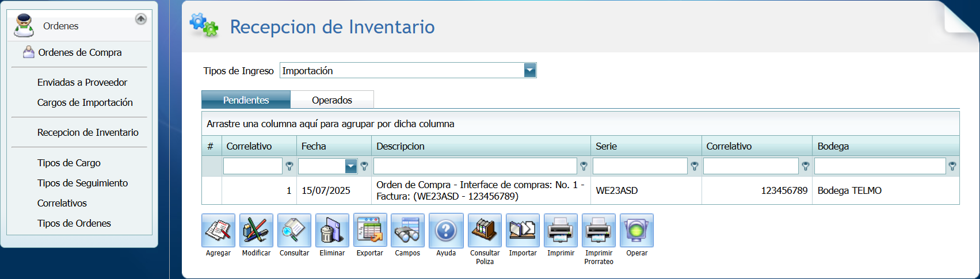Open filter menu for Descripcion column
This screenshot has height=279, width=980.
click(x=584, y=166)
